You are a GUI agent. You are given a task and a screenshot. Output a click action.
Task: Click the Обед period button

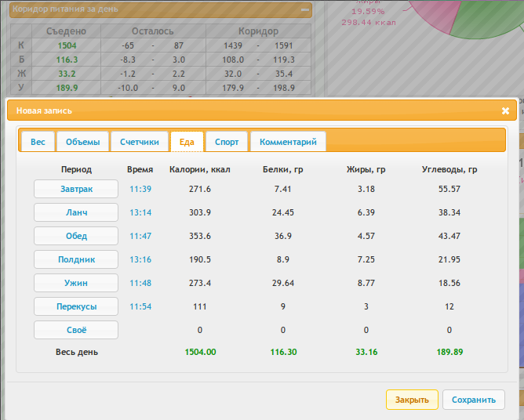pyautogui.click(x=76, y=236)
